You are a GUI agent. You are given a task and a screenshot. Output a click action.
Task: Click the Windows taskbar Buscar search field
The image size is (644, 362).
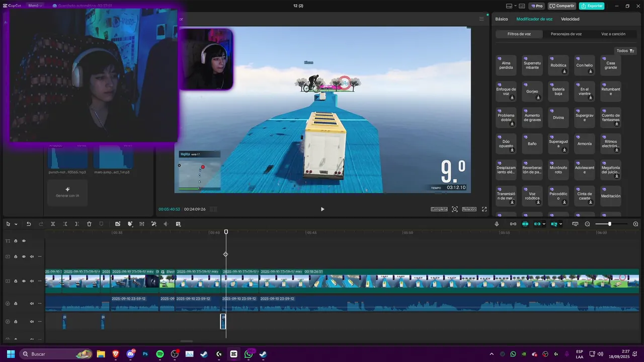tap(55, 354)
